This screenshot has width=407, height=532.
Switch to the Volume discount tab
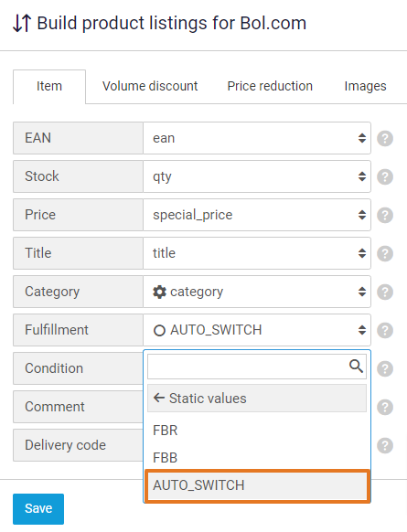150,86
